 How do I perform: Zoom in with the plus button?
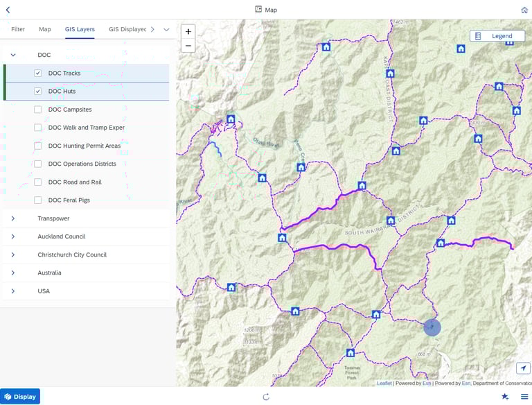pyautogui.click(x=188, y=31)
